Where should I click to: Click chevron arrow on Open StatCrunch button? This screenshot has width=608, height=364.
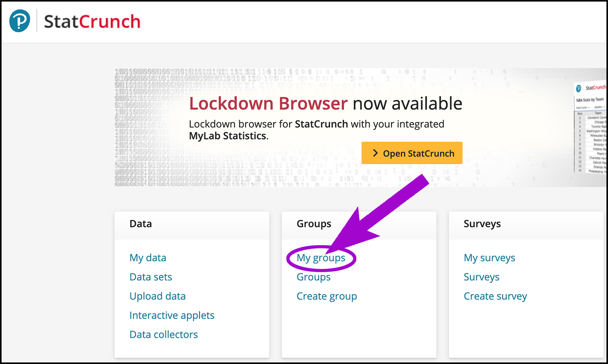pyautogui.click(x=375, y=153)
